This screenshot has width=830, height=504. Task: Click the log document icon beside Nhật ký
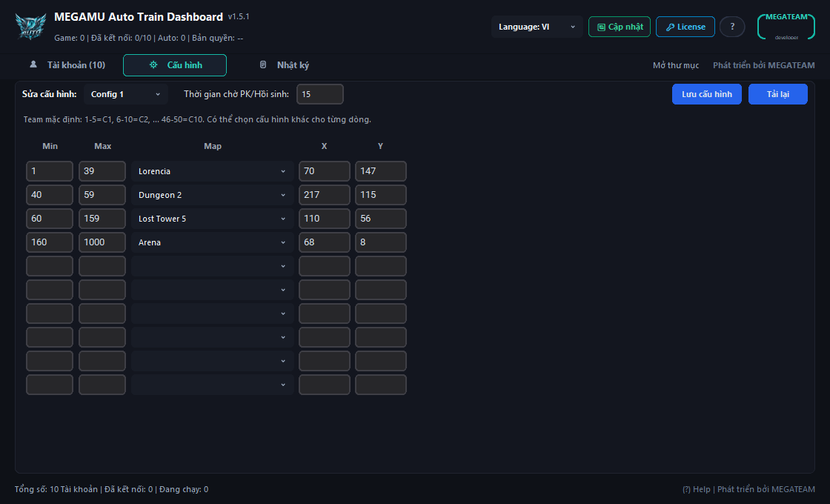[263, 64]
